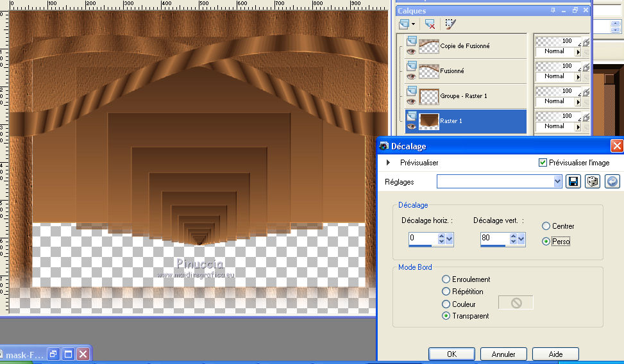Click the layer type icon for Copie de Fusionné
This screenshot has height=364, width=624.
pyautogui.click(x=412, y=40)
